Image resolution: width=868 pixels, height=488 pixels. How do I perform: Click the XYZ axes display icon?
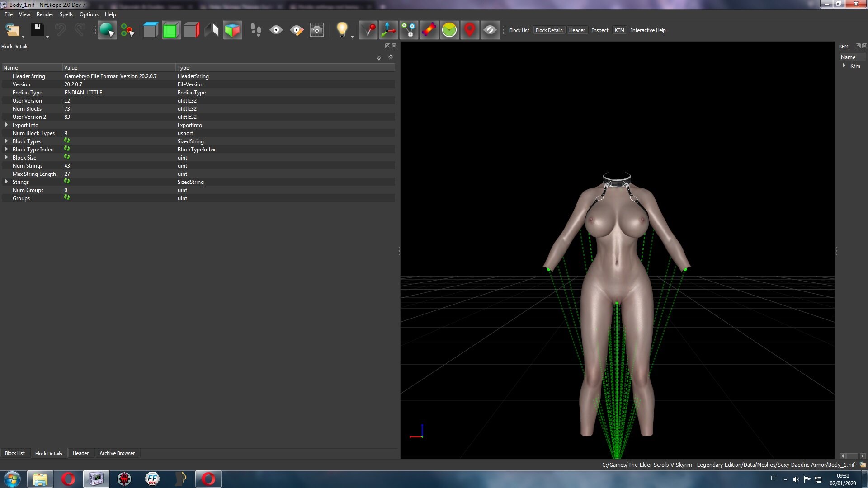[x=388, y=30]
